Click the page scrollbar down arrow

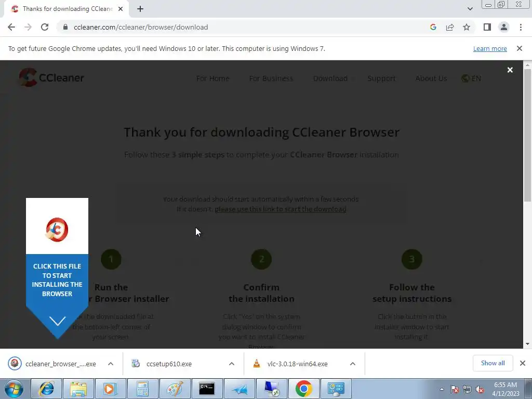click(528, 344)
